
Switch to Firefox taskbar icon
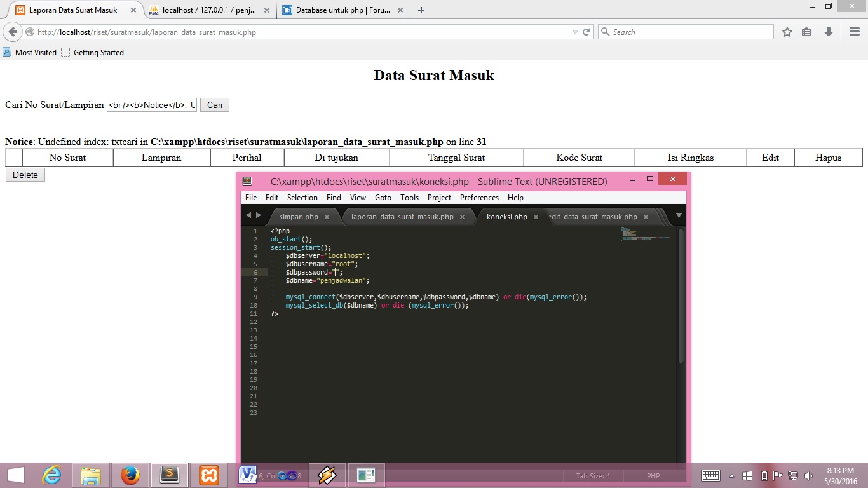point(130,475)
